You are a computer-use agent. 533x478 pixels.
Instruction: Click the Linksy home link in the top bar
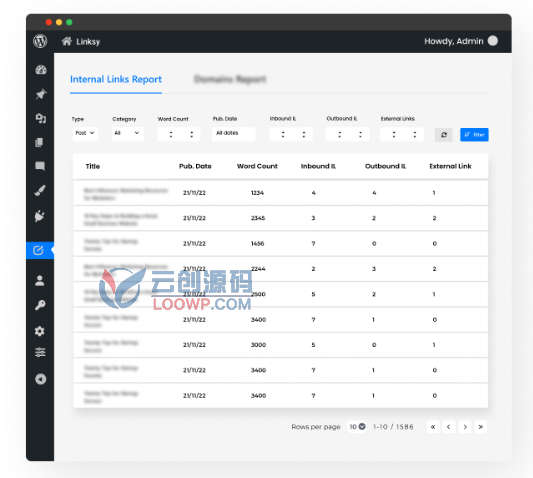point(81,41)
